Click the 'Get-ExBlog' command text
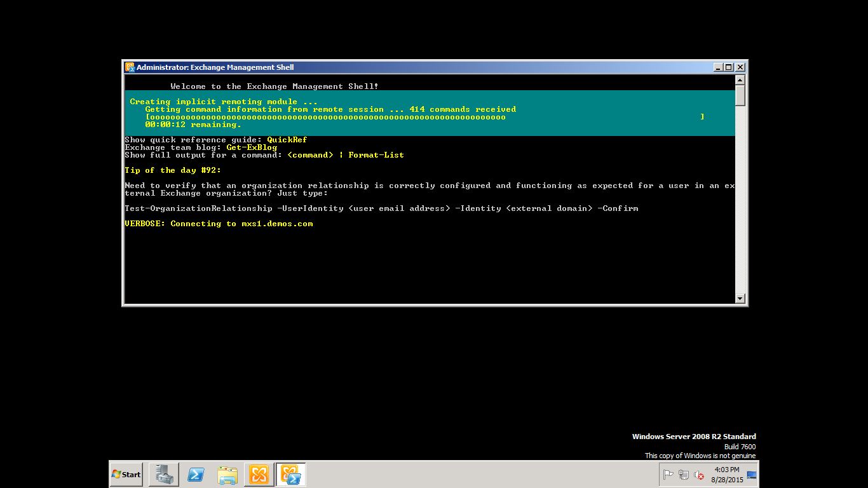This screenshot has height=488, width=868. tap(252, 147)
